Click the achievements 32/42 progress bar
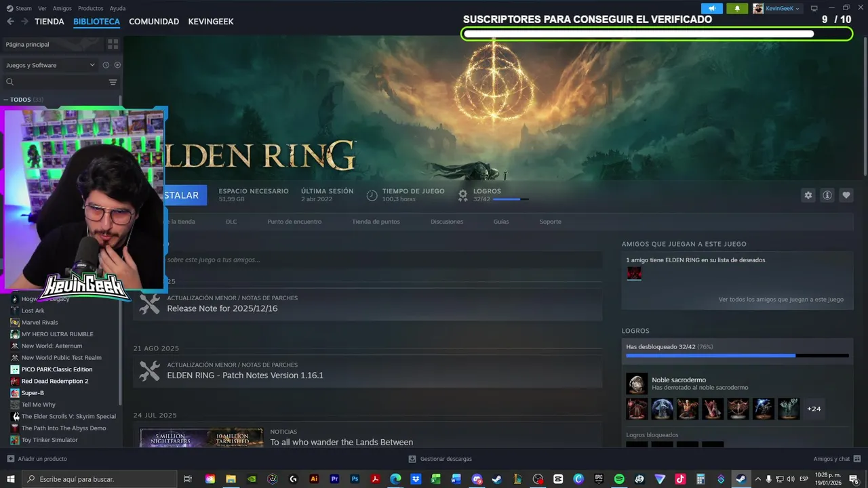 click(737, 355)
